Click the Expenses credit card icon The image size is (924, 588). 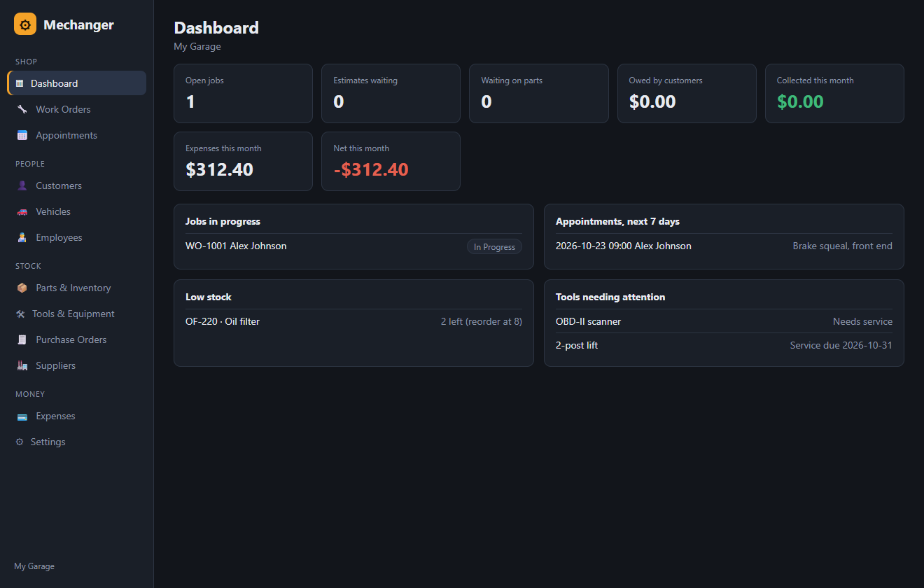(x=22, y=416)
